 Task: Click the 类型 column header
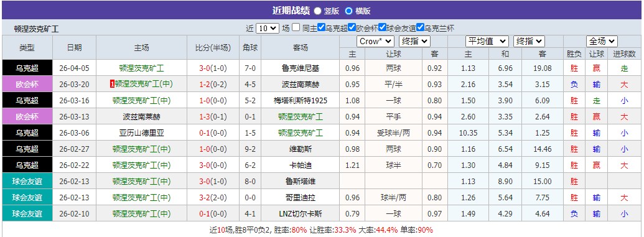click(x=27, y=47)
